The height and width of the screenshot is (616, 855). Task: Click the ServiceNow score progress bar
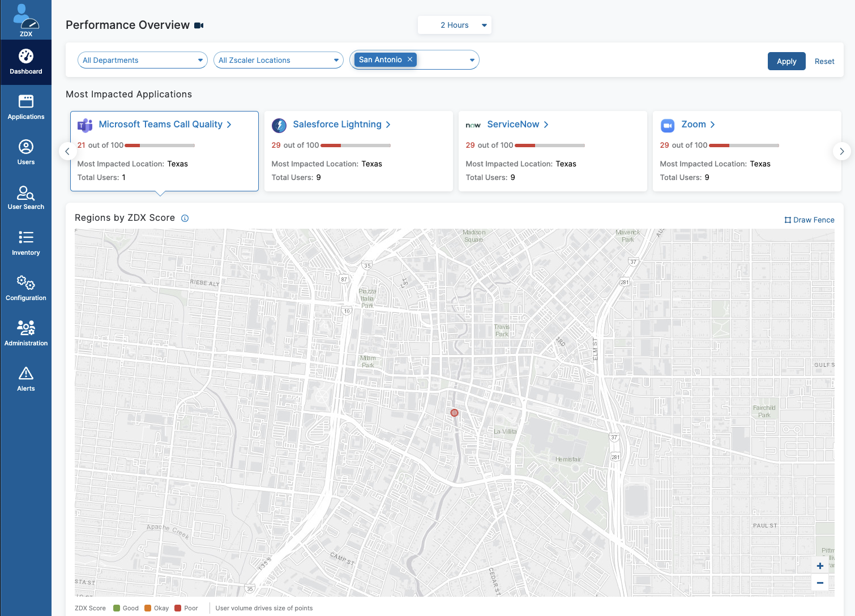coord(550,146)
